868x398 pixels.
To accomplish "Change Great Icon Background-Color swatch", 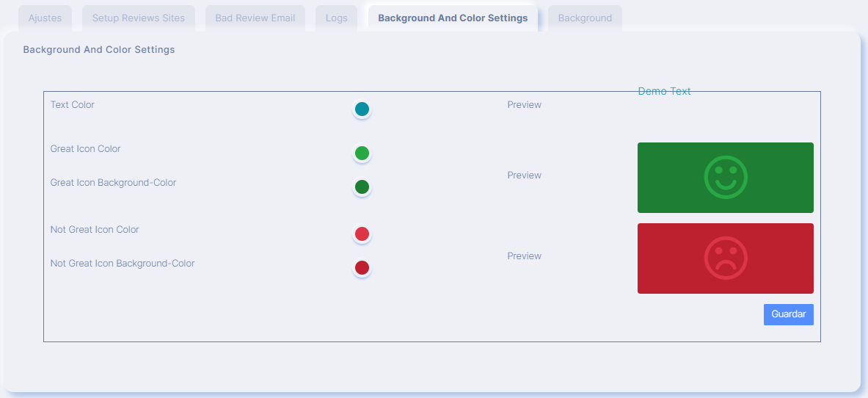I will (362, 187).
